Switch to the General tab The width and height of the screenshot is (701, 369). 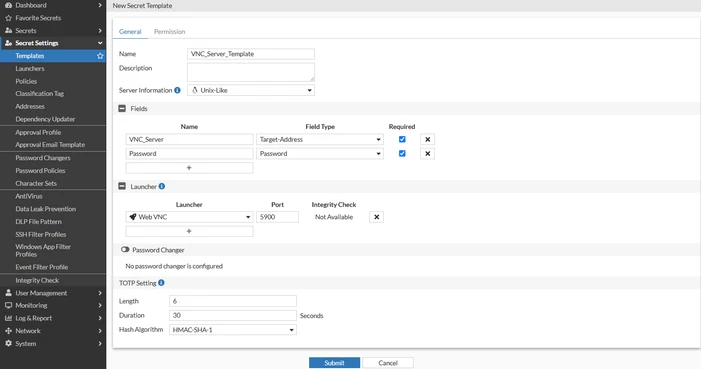point(130,32)
